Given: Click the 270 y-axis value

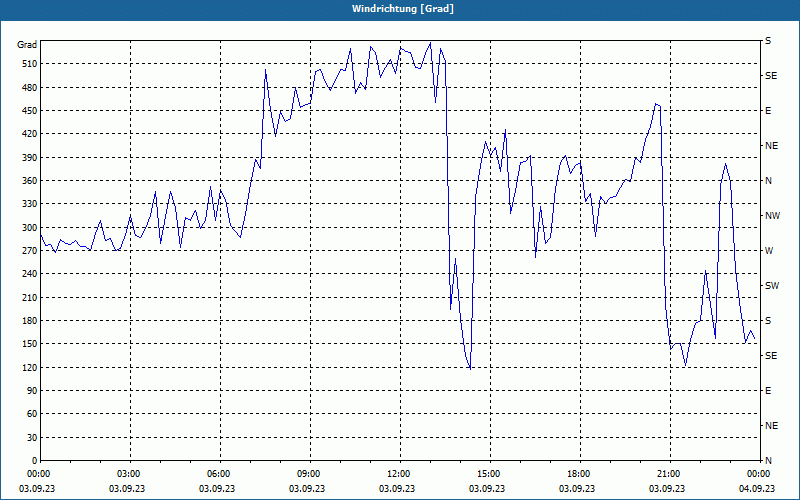Looking at the screenshot, I should (29, 251).
